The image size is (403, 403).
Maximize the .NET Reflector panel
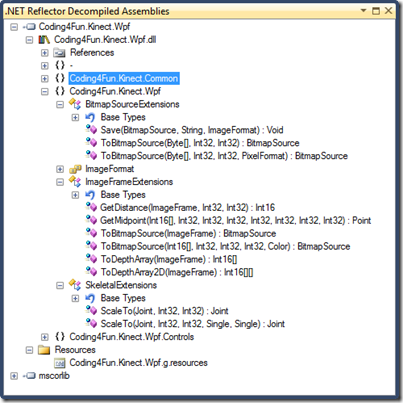(376, 11)
